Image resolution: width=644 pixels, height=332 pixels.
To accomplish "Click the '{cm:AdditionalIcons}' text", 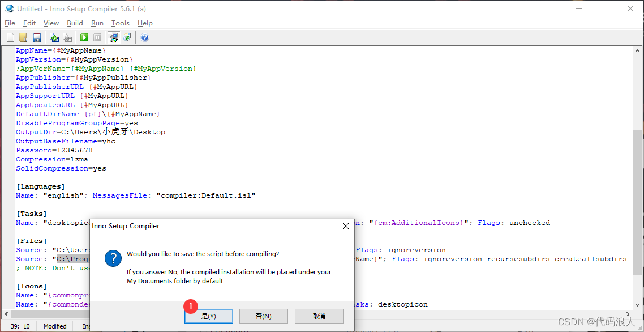I will pos(420,223).
